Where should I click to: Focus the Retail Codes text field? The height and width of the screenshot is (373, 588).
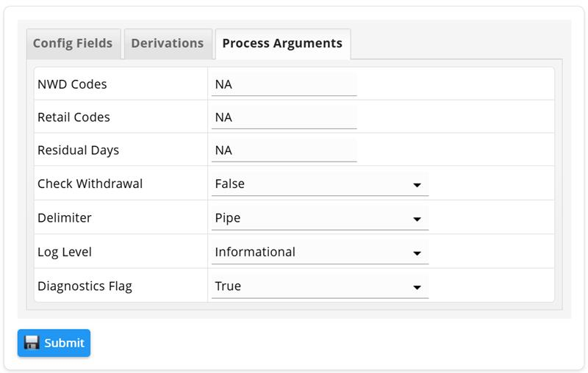284,117
